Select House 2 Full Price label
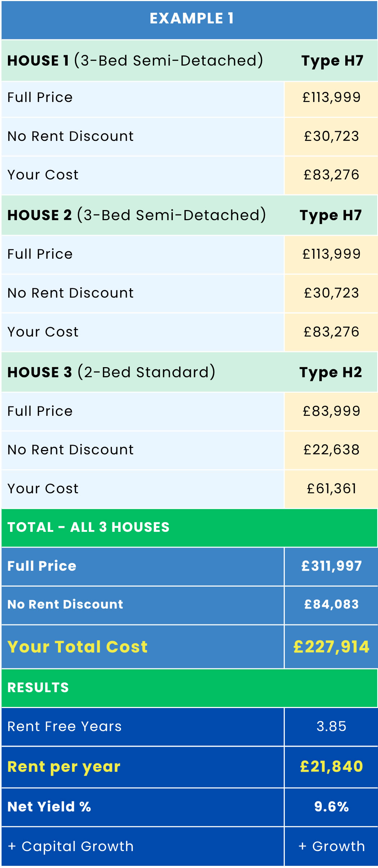 coord(40,254)
